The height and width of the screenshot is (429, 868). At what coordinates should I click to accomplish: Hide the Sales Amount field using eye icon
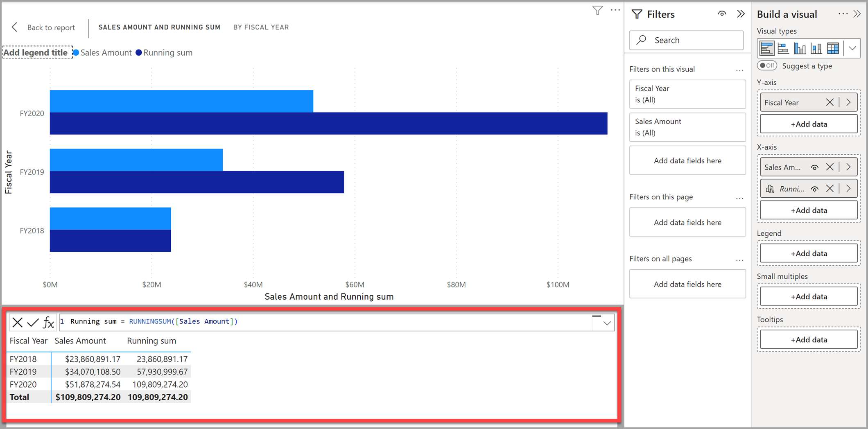814,167
